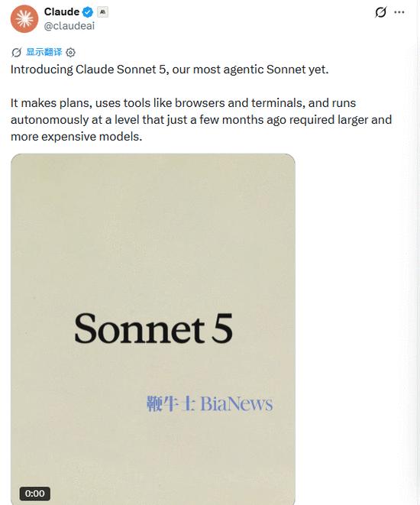Click the blue verified checkmark badge

tap(88, 12)
